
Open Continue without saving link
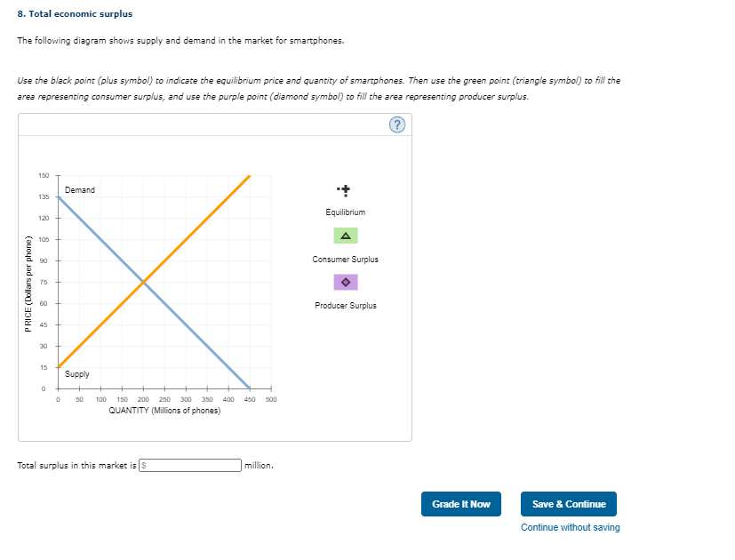pyautogui.click(x=568, y=527)
